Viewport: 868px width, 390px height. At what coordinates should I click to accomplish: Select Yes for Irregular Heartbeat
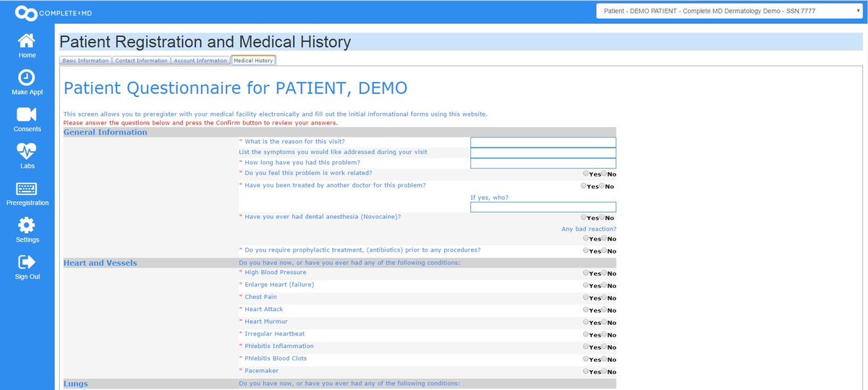tap(586, 334)
